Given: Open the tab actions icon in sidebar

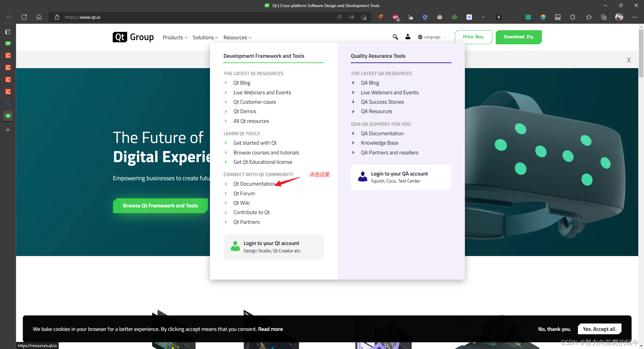Looking at the screenshot, I should click(x=8, y=32).
